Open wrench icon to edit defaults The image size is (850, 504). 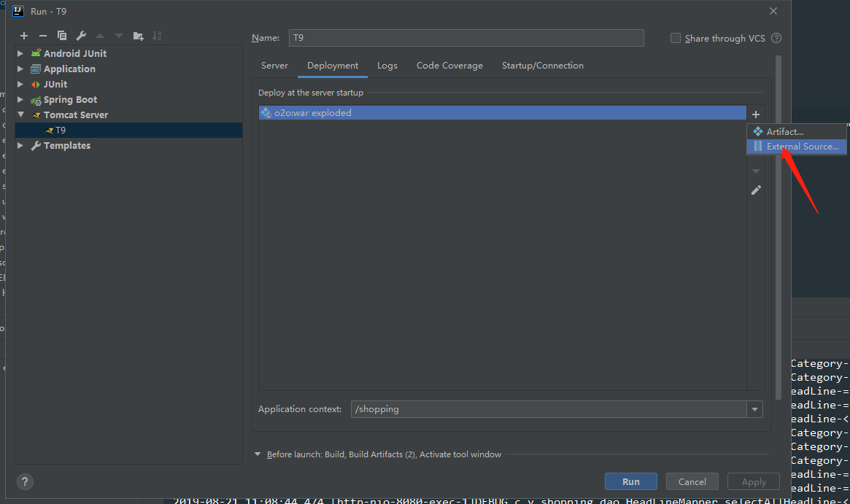click(x=81, y=36)
